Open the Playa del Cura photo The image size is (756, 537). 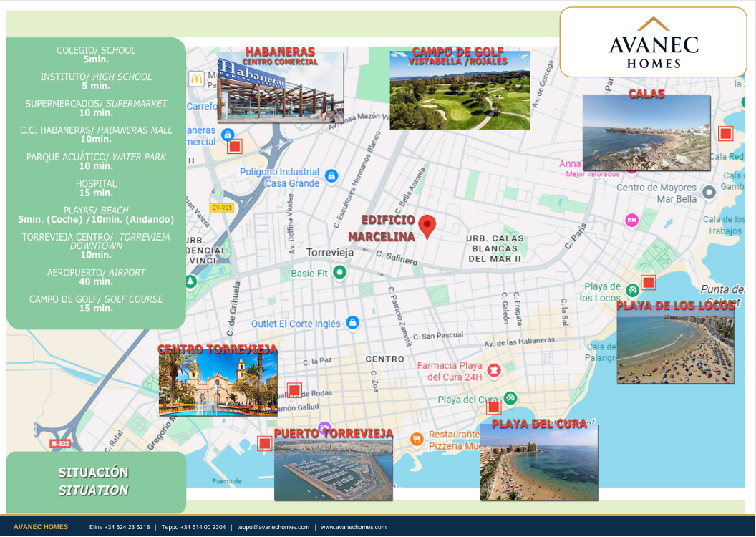[x=539, y=463]
